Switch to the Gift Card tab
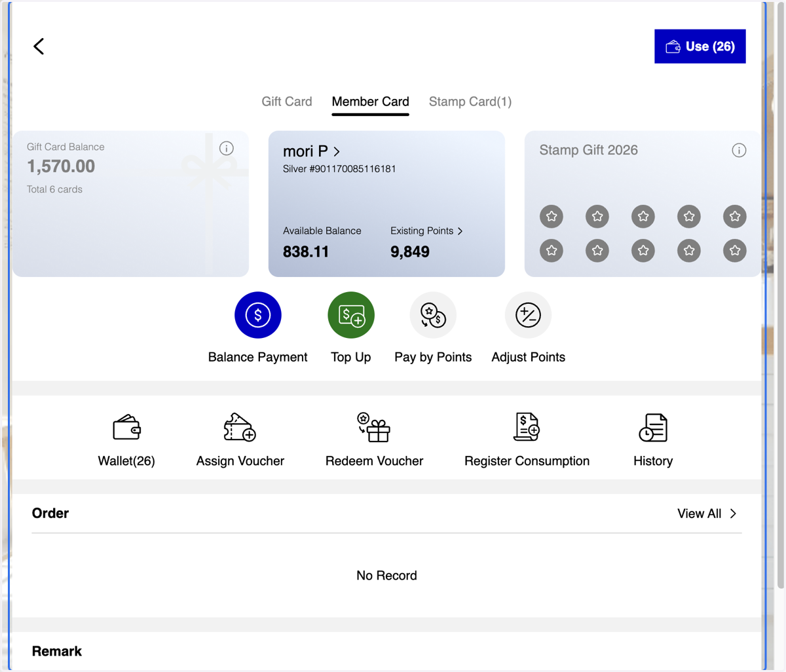Screen dimensions: 786x672 coord(287,102)
